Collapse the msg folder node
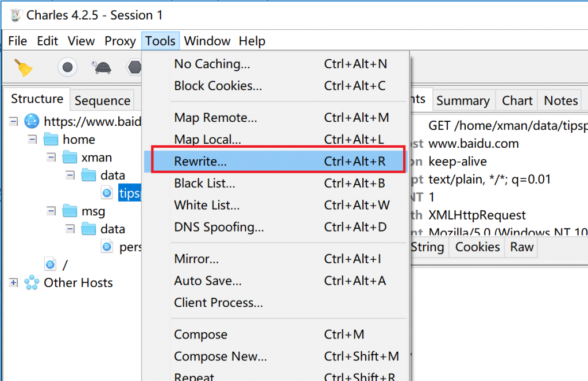Image resolution: width=588 pixels, height=381 pixels. [x=51, y=211]
